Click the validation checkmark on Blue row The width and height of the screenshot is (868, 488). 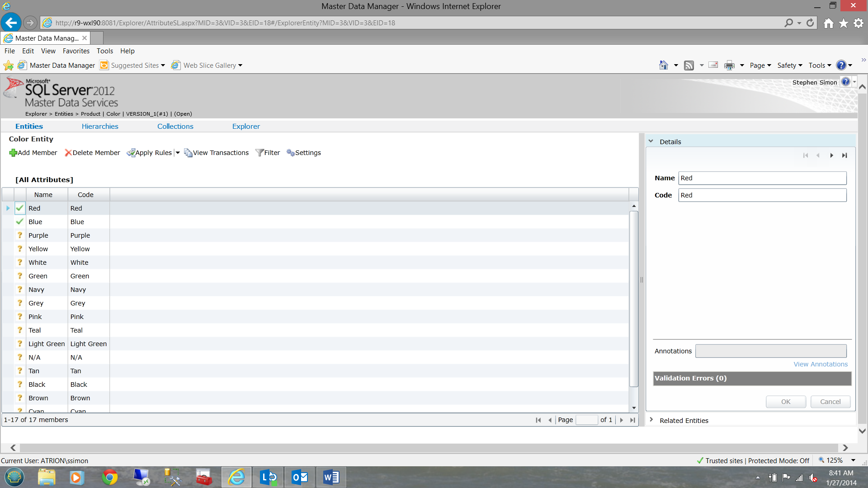[x=20, y=222]
